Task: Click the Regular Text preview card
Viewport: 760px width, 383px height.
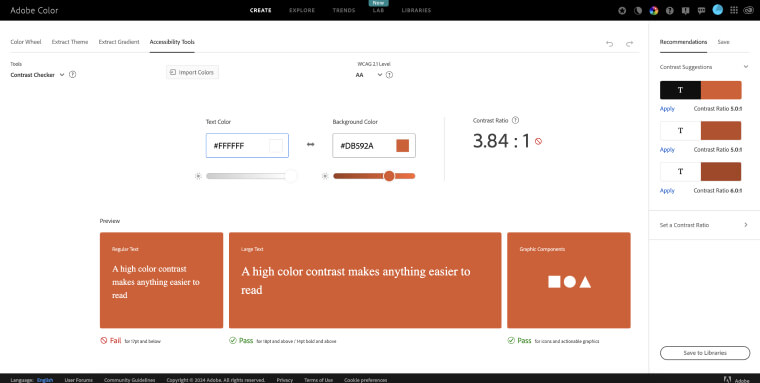Action: [x=161, y=280]
